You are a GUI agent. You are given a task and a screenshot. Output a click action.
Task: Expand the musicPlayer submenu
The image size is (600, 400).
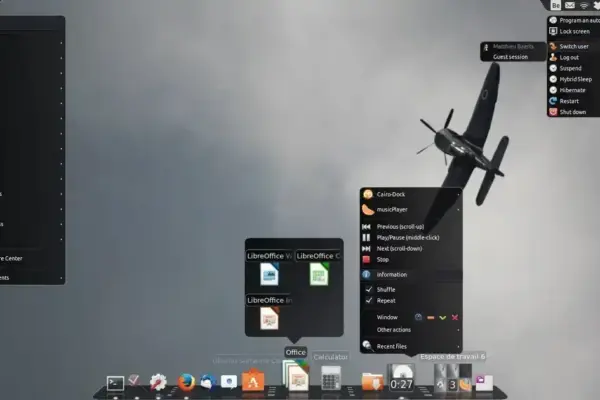(411, 210)
